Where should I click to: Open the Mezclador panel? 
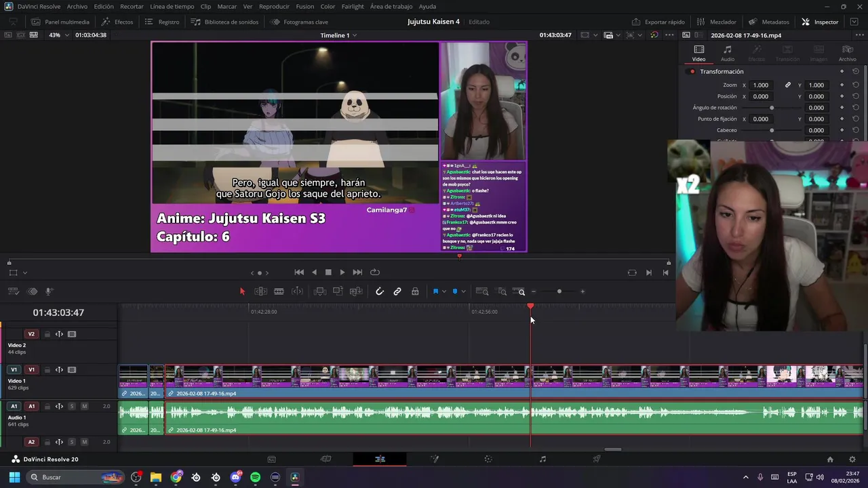(716, 22)
